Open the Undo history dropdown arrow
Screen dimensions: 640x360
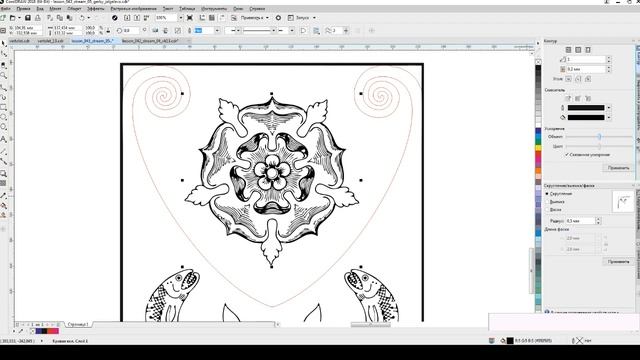89,18
